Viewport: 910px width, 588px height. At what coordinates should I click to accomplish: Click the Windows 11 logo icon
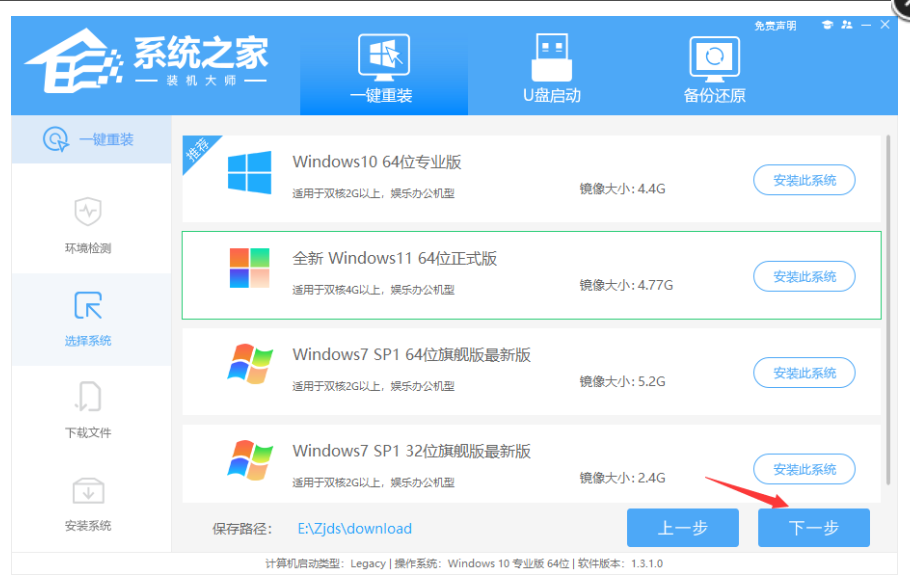tap(249, 269)
